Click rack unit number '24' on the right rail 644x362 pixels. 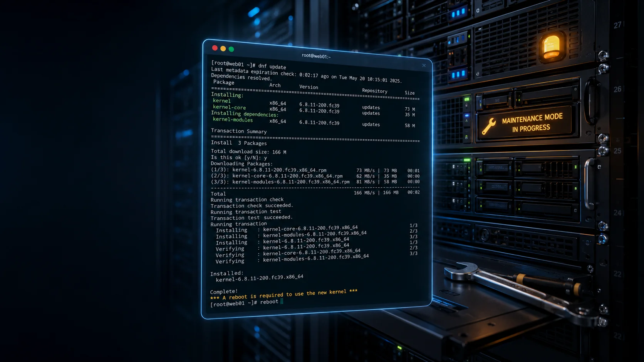[x=617, y=213]
